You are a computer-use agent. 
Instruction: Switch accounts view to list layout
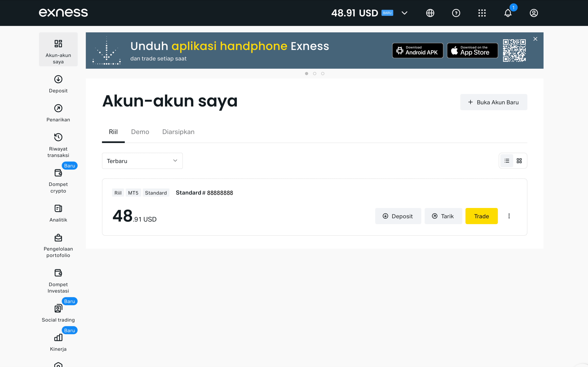(x=507, y=161)
